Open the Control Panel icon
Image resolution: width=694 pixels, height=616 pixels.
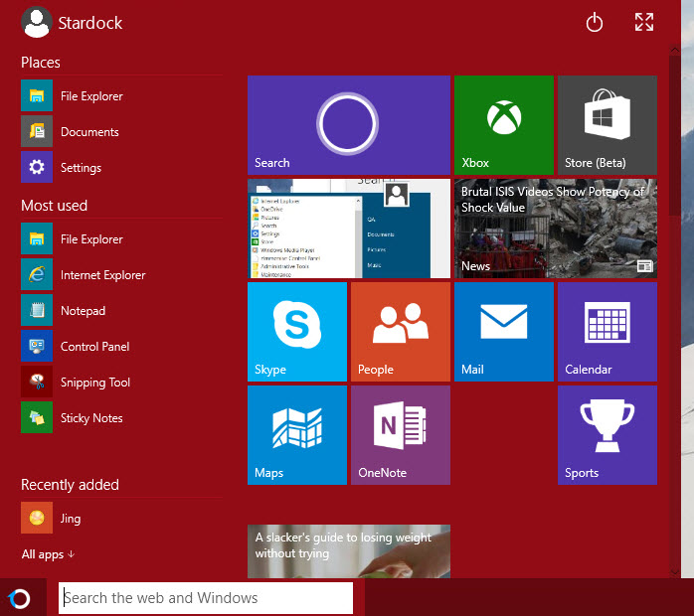(x=37, y=346)
